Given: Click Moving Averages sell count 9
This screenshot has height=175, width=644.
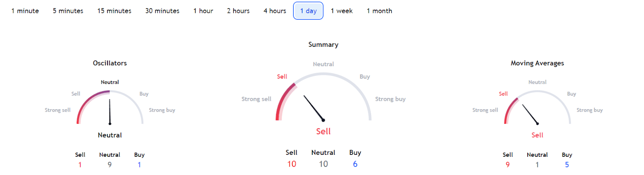Looking at the screenshot, I should (508, 165).
